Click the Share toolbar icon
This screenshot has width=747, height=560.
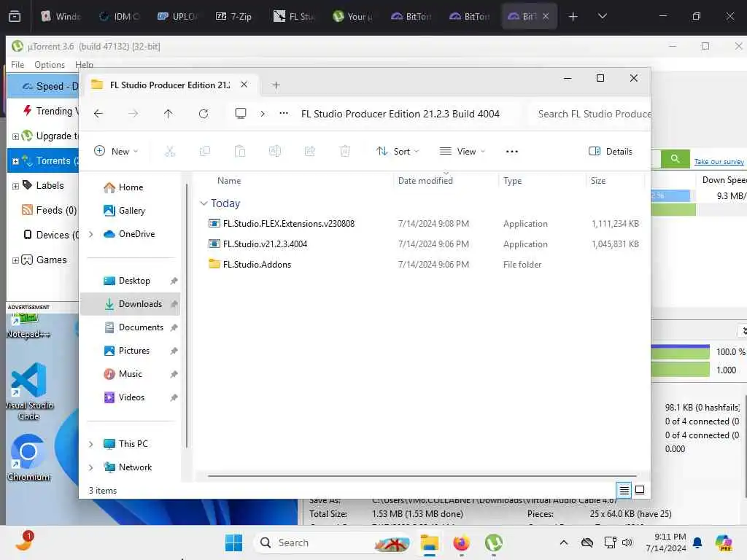pyautogui.click(x=309, y=152)
